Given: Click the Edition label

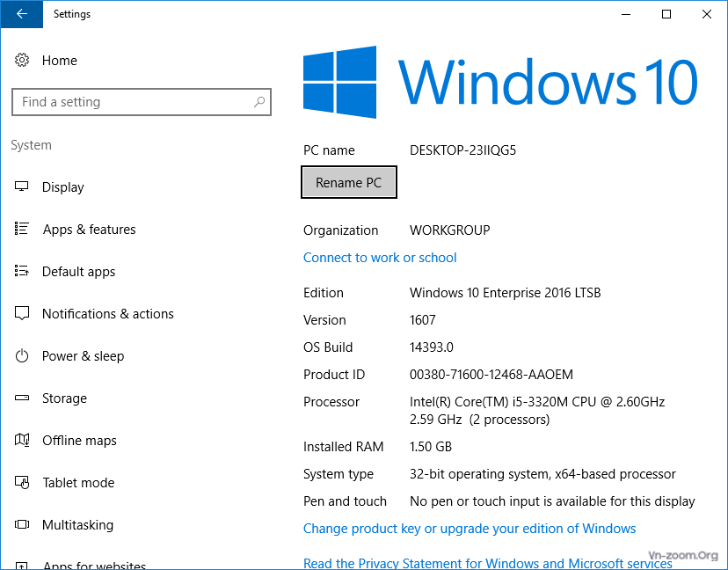Looking at the screenshot, I should coord(324,293).
